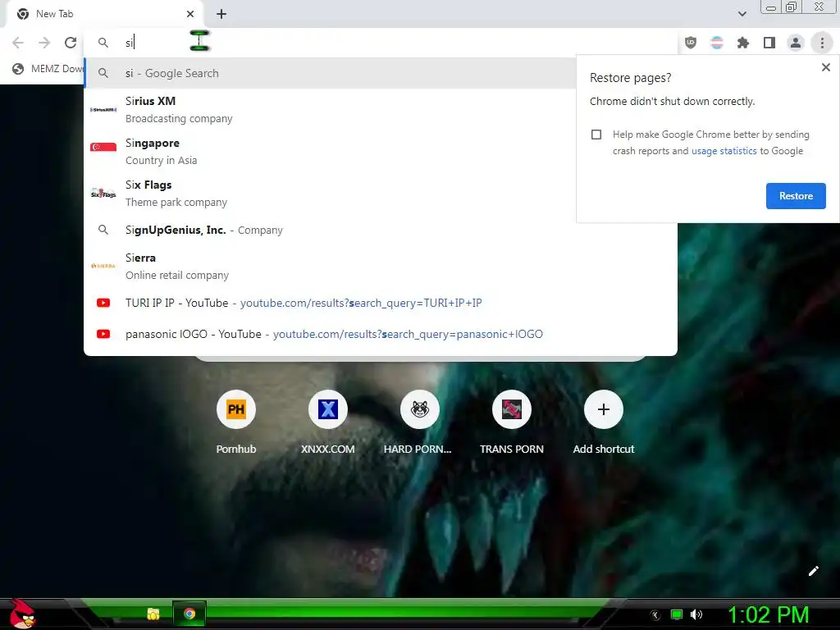Click the customize page pencil icon
840x630 pixels.
813,571
